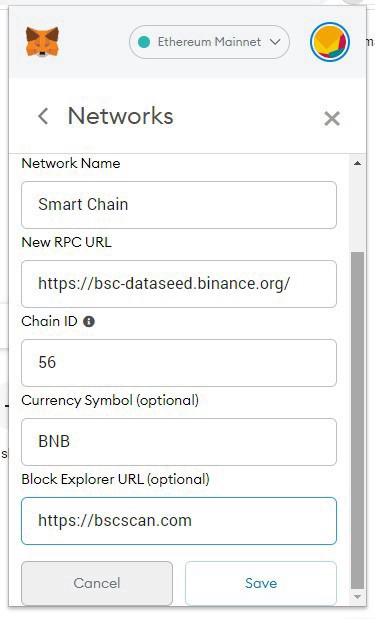Click the Networks page heading
Image resolution: width=375 pixels, height=619 pixels.
[120, 116]
